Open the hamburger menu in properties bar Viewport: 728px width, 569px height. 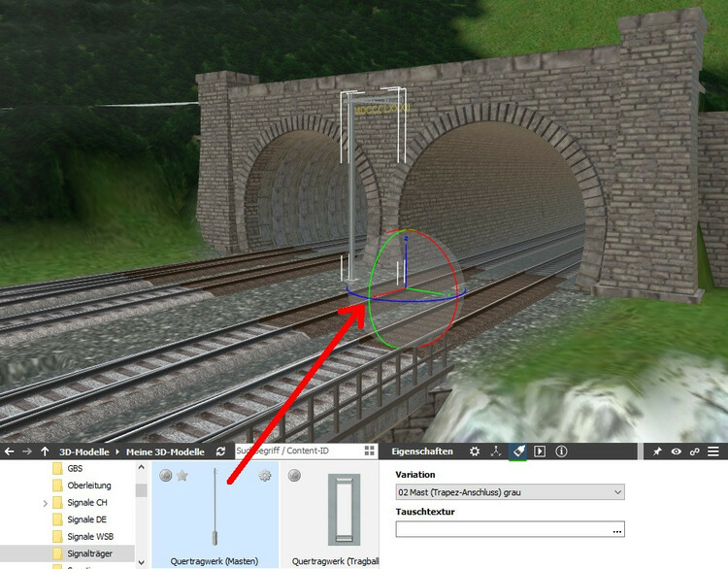[x=713, y=452]
